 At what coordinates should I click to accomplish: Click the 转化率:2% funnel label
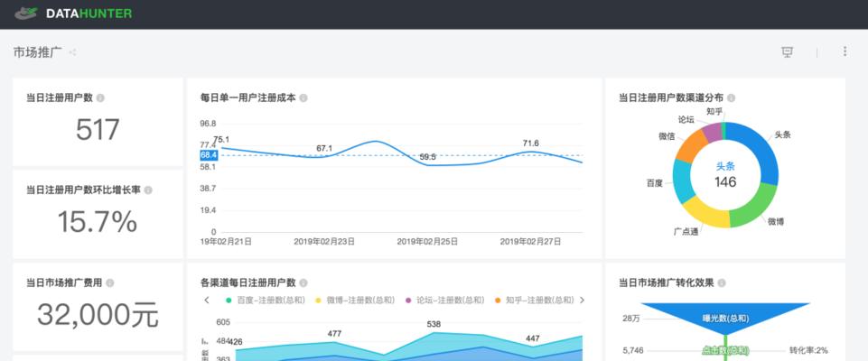[x=808, y=350]
